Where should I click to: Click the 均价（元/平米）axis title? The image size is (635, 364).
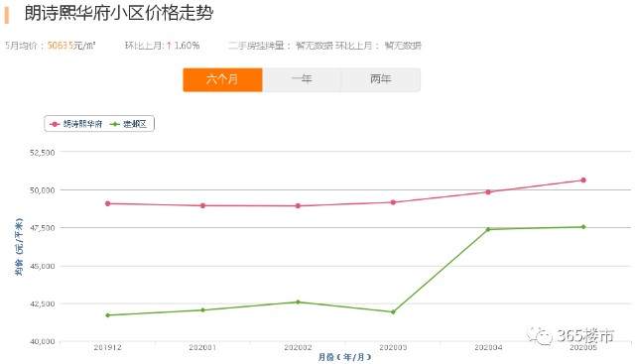(x=19, y=247)
